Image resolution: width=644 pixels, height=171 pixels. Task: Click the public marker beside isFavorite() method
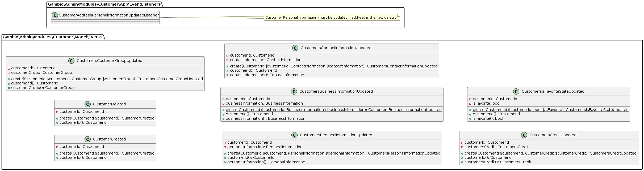[470, 119]
